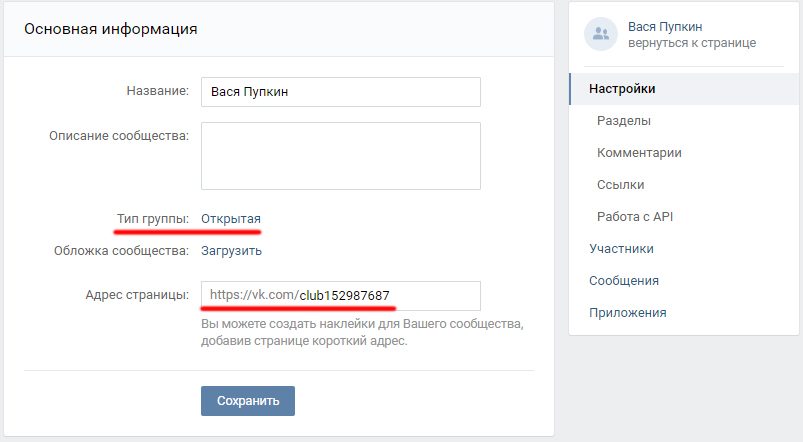The width and height of the screenshot is (803, 442).
Task: Open the Открытая group type dropdown
Action: point(230,219)
